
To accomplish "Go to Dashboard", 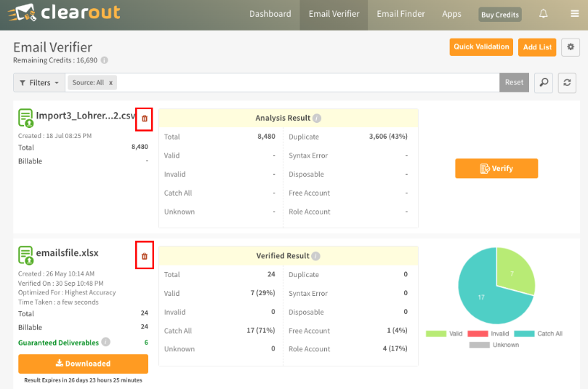I will (x=270, y=14).
